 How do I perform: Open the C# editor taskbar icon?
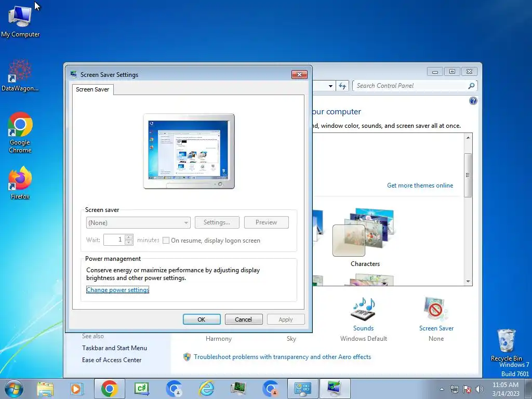pos(141,389)
